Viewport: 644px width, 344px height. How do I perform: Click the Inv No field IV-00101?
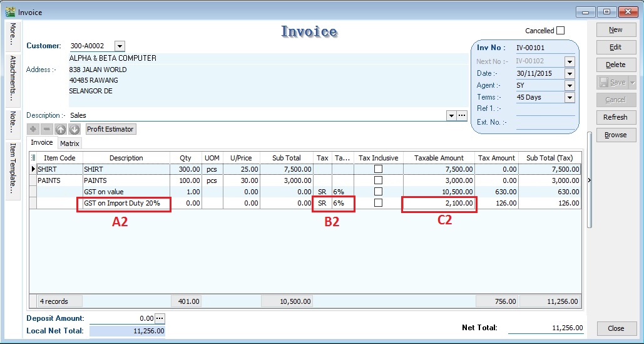(544, 48)
